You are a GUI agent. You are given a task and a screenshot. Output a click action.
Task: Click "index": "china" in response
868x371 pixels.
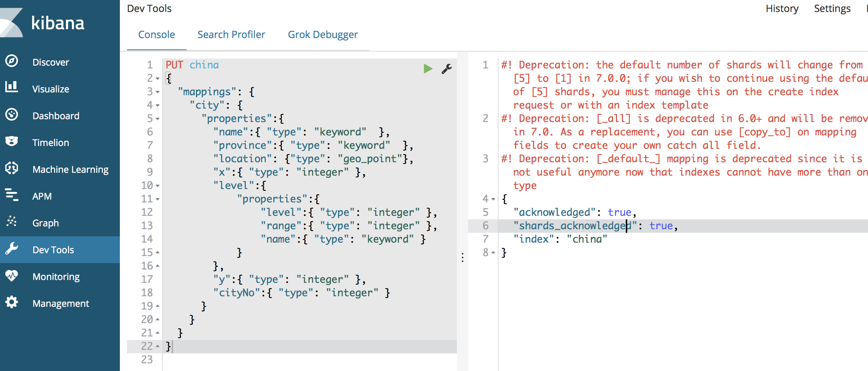[x=560, y=239]
